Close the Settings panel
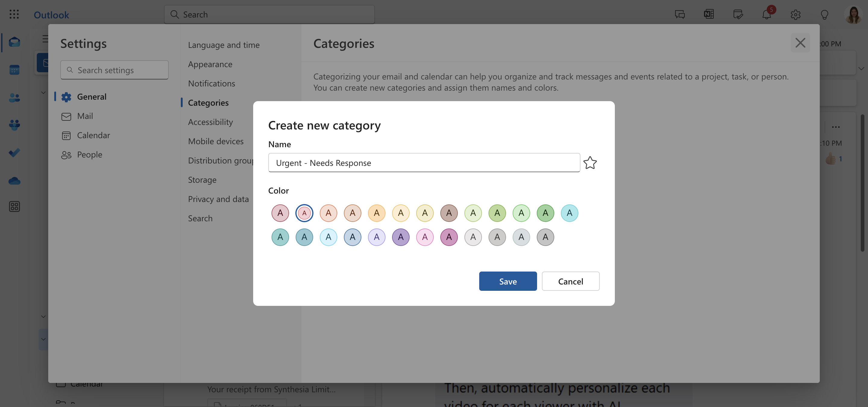868x407 pixels. click(x=800, y=43)
